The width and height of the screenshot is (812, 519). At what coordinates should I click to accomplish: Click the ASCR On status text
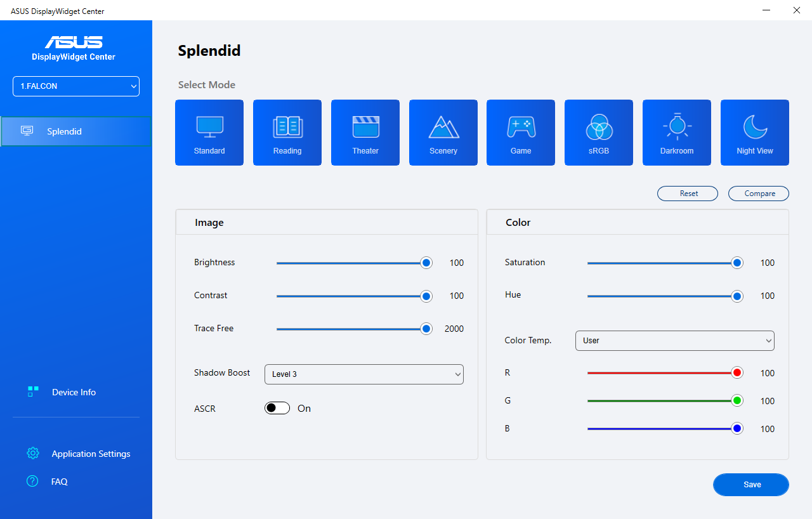pos(304,409)
